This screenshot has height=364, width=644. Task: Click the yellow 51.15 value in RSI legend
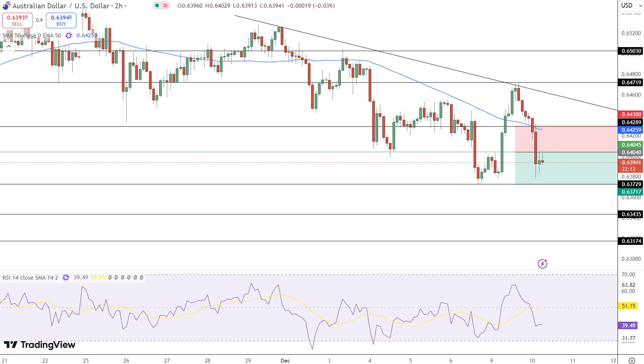point(98,277)
